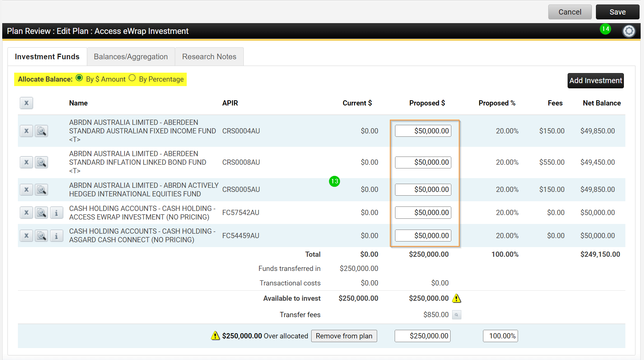644x360 pixels.
Task: Click the Net Balance column header
Action: click(602, 103)
